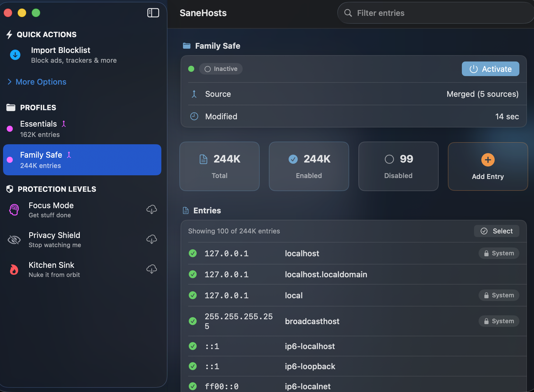Toggle the broadcasthost entry checkmark

193,321
